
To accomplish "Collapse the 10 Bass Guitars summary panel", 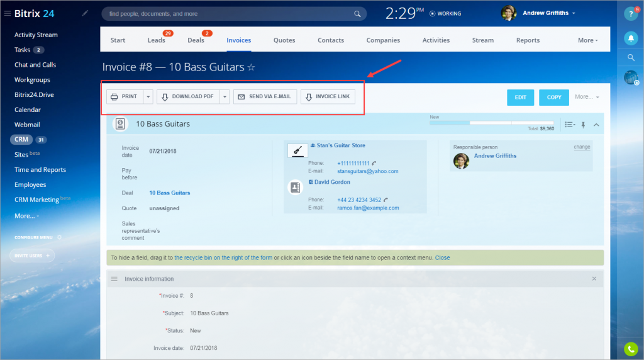I will pos(596,125).
